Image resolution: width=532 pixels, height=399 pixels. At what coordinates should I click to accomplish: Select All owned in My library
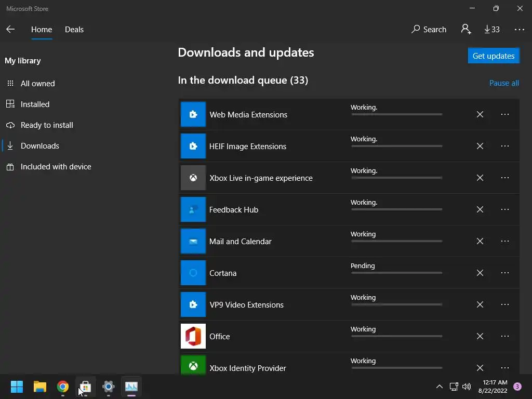coord(37,84)
